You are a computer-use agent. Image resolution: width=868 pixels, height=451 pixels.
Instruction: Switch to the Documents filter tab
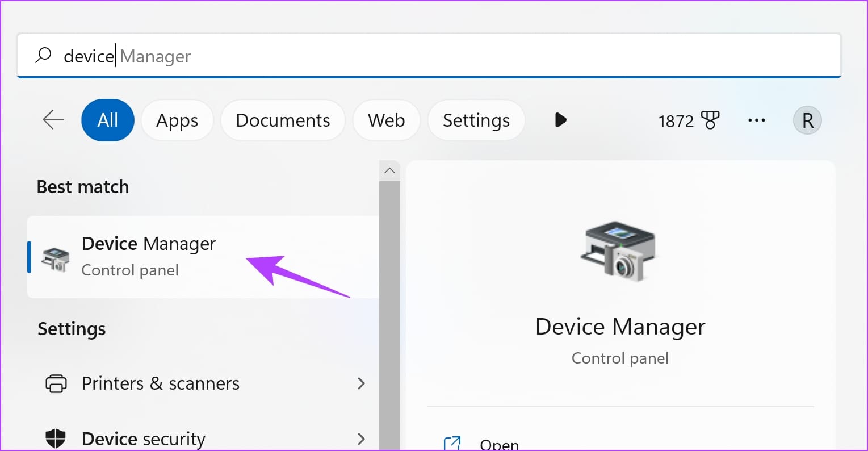pos(283,120)
